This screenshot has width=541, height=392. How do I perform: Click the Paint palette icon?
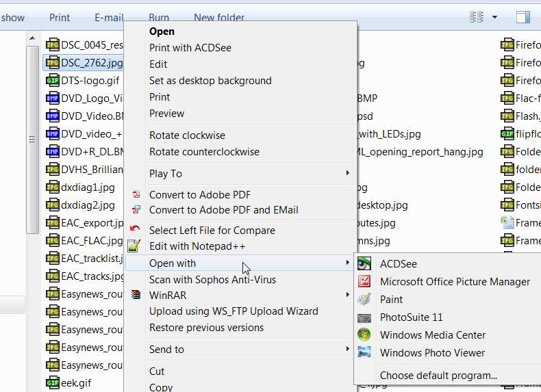tap(364, 299)
